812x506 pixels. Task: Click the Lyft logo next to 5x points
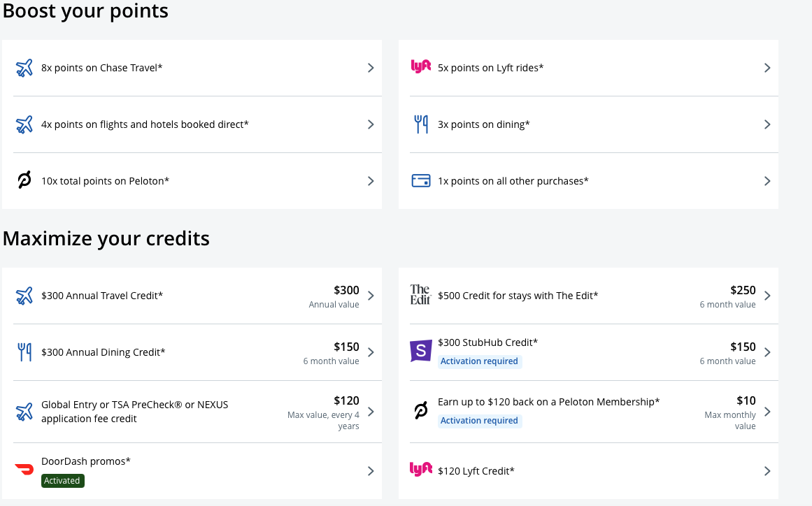(x=420, y=67)
